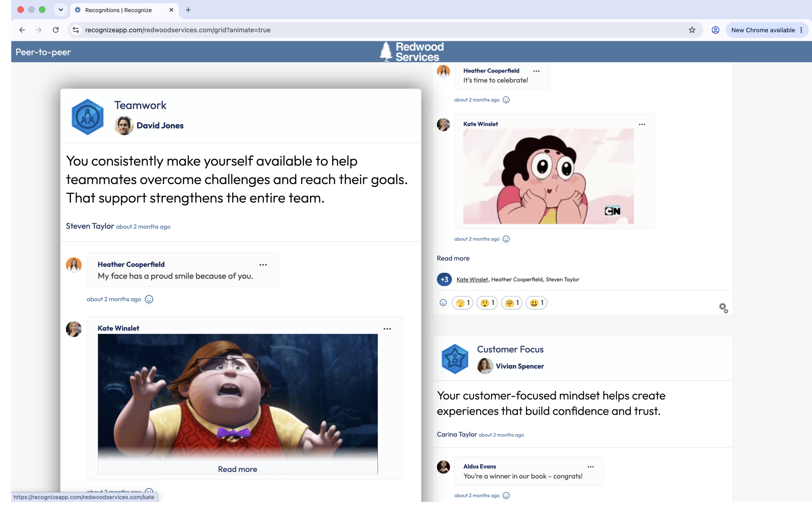This screenshot has height=515, width=812.
Task: Open David Jones's profile link
Action: click(x=160, y=126)
